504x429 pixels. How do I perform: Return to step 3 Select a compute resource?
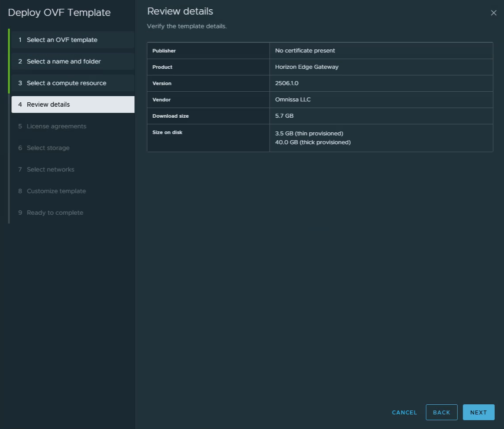click(67, 83)
